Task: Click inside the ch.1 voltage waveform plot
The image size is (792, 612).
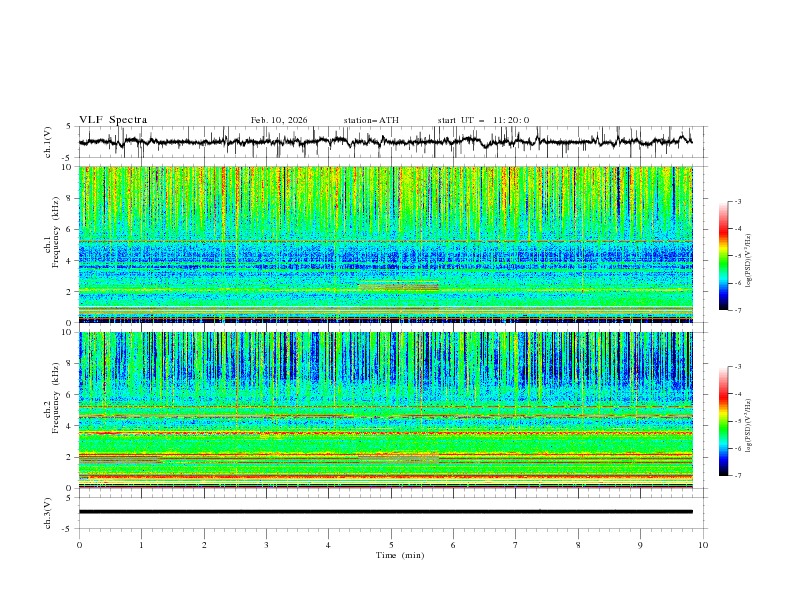Action: (392, 142)
